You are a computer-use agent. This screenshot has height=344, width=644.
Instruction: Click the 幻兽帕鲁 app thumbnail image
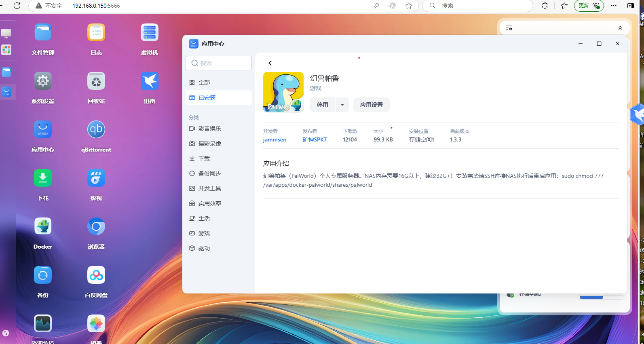click(283, 92)
